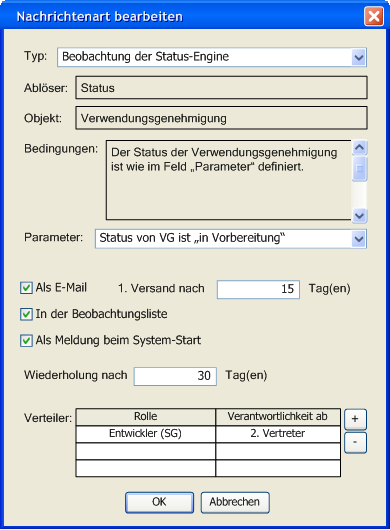This screenshot has width=390, height=530.
Task: Close the Nachrichtenart bearbeiten dialog
Action: (374, 16)
